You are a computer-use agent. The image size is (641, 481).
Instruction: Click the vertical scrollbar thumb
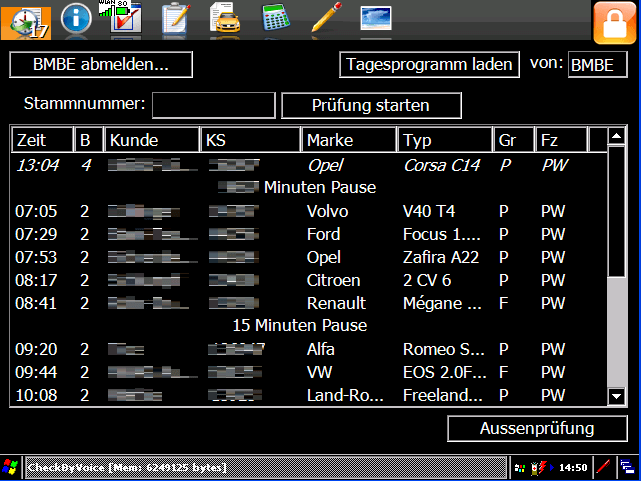tap(616, 212)
